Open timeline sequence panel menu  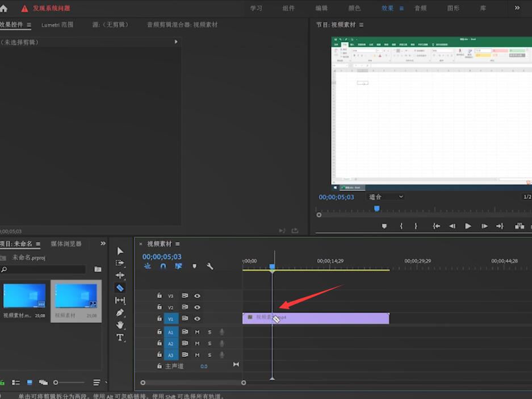[178, 244]
